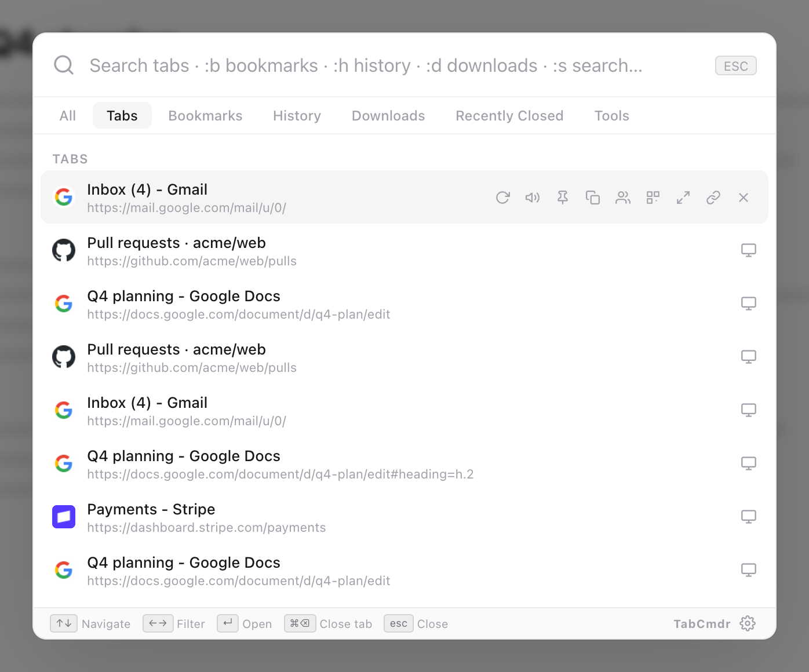The height and width of the screenshot is (672, 809).
Task: Click the Navigate arrows key hint
Action: click(x=90, y=624)
